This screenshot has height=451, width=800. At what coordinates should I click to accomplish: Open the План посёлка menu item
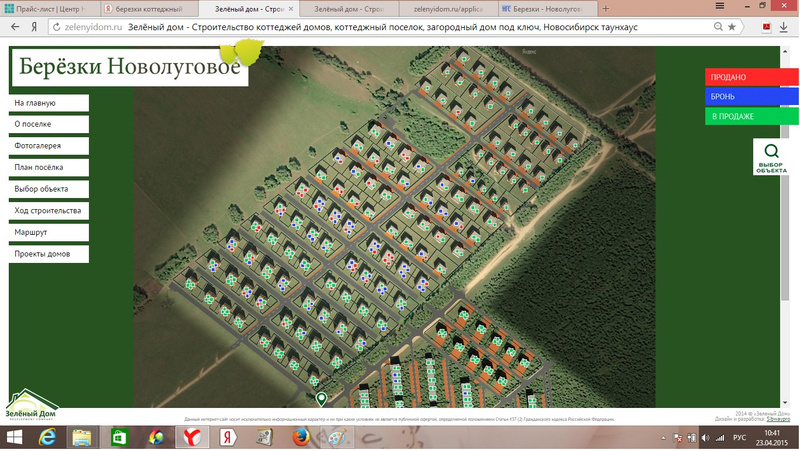point(49,168)
